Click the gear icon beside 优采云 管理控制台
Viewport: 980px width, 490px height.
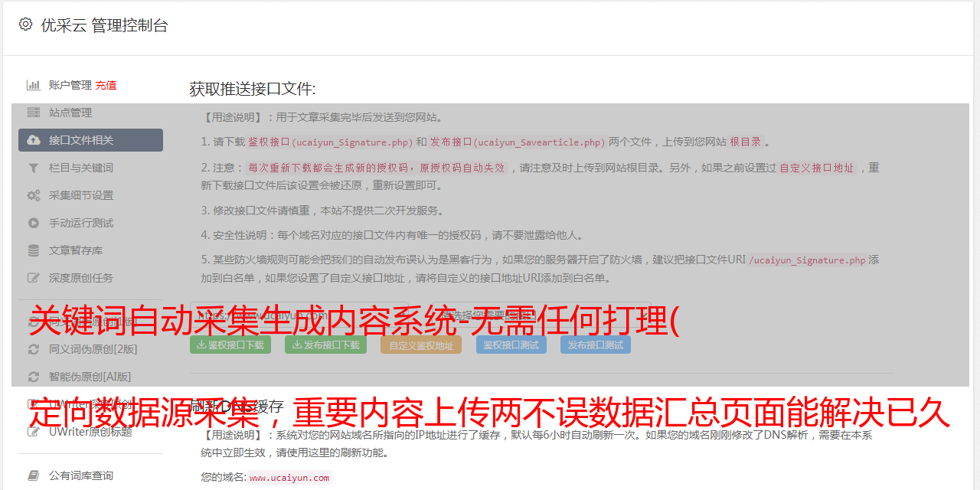click(x=26, y=24)
